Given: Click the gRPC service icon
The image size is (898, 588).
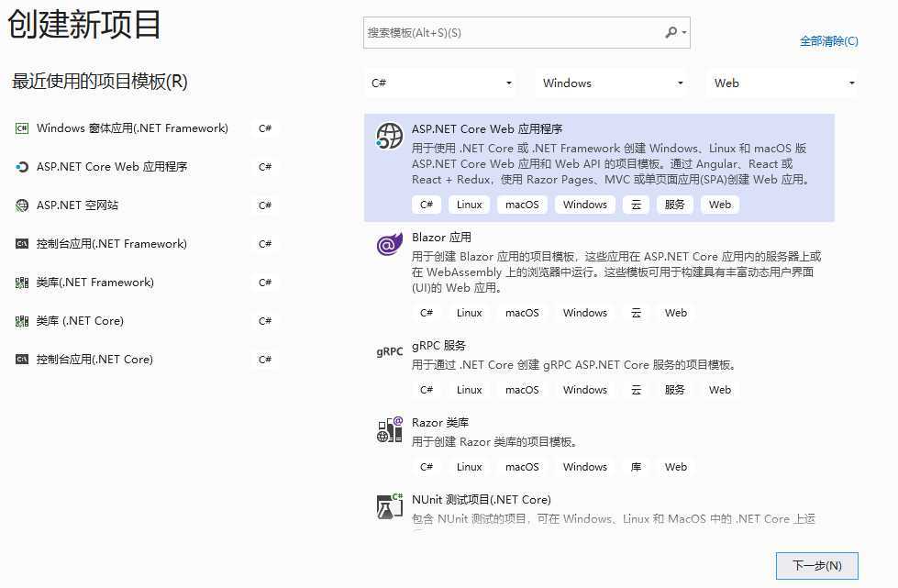Looking at the screenshot, I should pos(390,351).
